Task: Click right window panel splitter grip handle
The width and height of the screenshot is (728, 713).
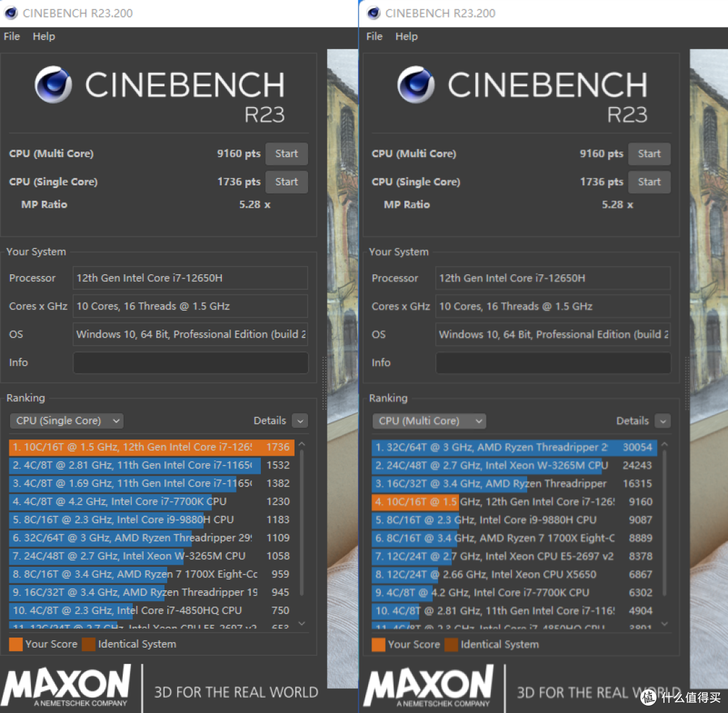Action: point(687,383)
